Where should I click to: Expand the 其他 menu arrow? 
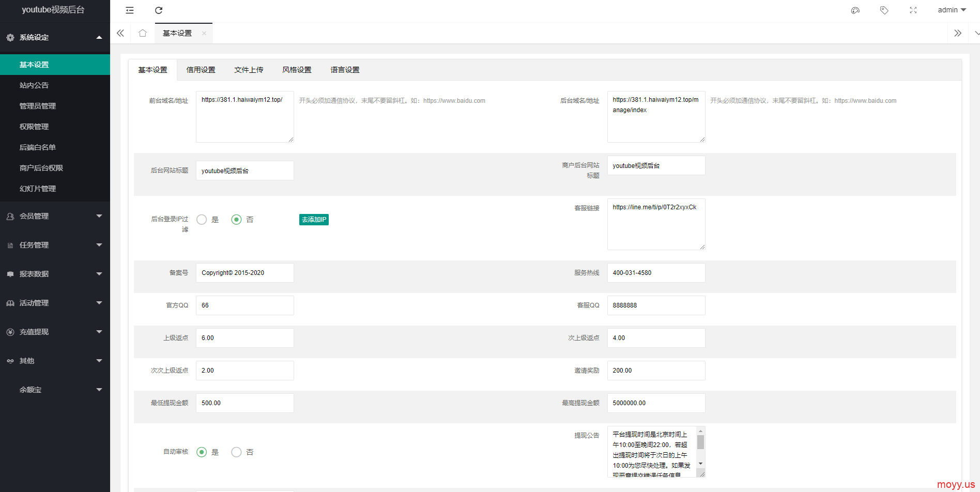(99, 361)
